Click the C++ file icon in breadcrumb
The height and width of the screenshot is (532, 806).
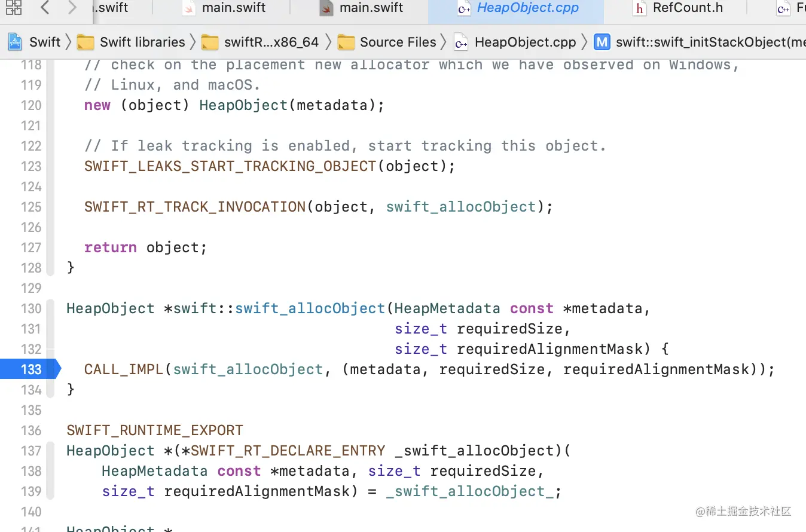(x=460, y=42)
